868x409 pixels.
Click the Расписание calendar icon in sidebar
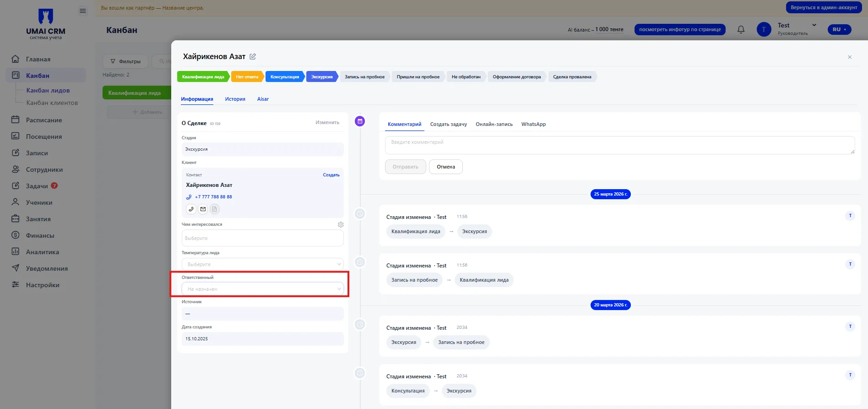(x=15, y=120)
